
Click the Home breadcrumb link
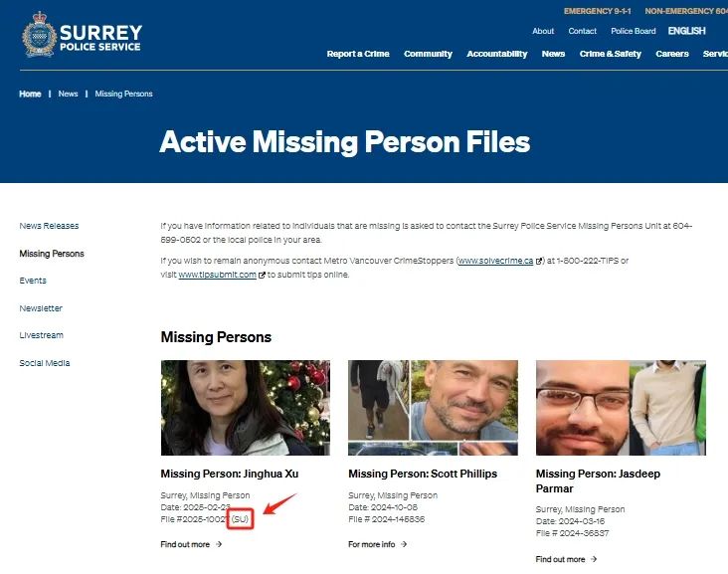tap(30, 94)
